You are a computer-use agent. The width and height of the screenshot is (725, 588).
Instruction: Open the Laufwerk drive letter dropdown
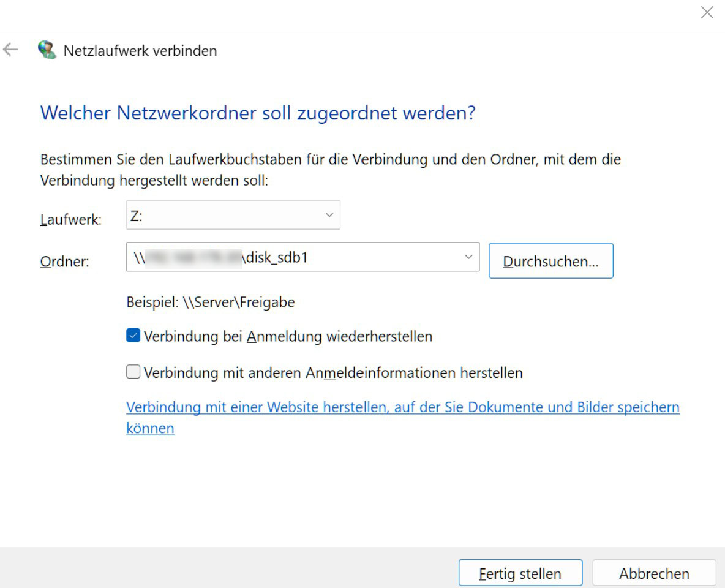[329, 214]
